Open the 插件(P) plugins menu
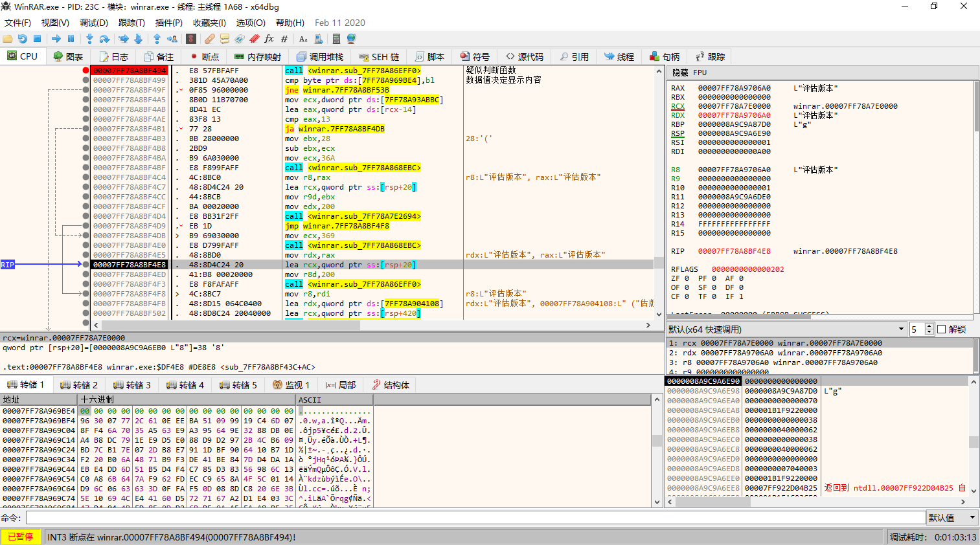The image size is (980, 545). point(169,23)
